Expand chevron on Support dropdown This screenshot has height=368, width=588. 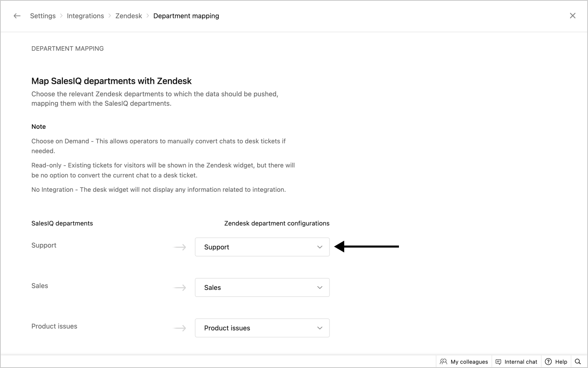[x=320, y=247]
